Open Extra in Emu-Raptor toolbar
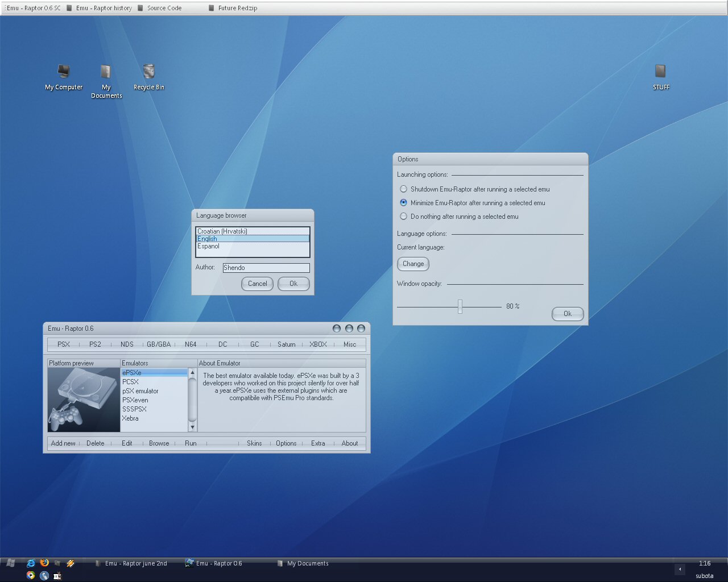The image size is (728, 582). [x=318, y=443]
